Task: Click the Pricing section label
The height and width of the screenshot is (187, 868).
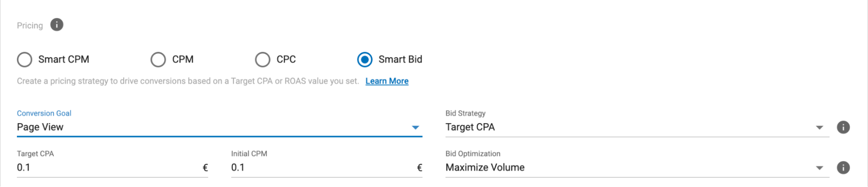Action: 30,26
